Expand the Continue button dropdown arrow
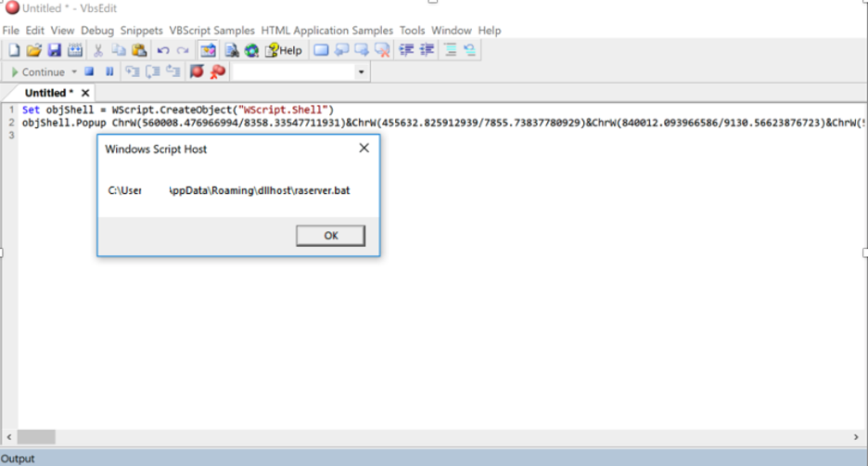This screenshot has width=868, height=466. [74, 71]
